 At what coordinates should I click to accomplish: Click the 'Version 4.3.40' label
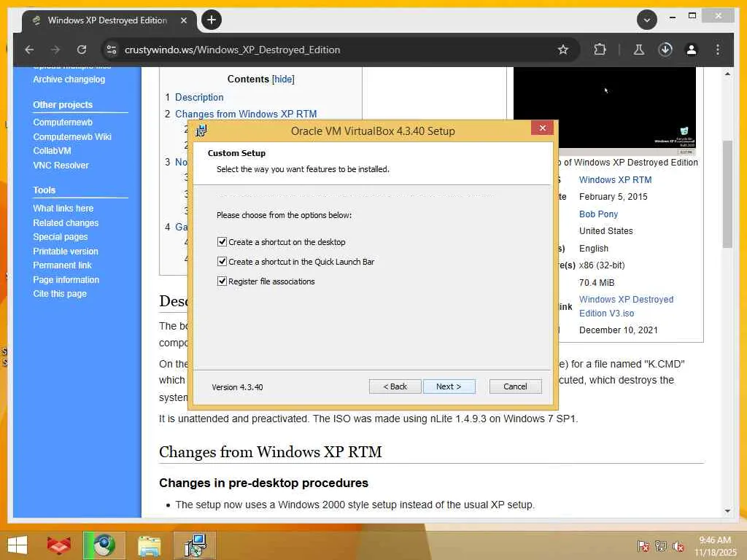(237, 387)
